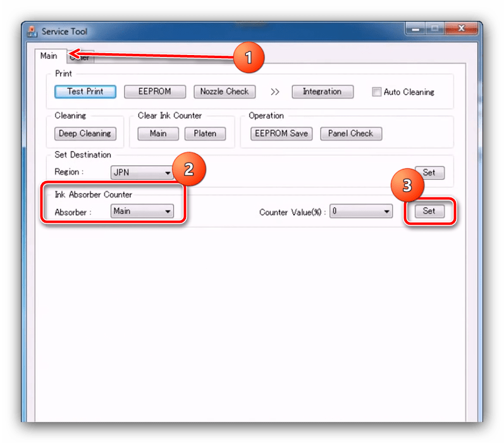Clear ink counter using the Main button
Screen dimensions: 504x443
point(158,134)
